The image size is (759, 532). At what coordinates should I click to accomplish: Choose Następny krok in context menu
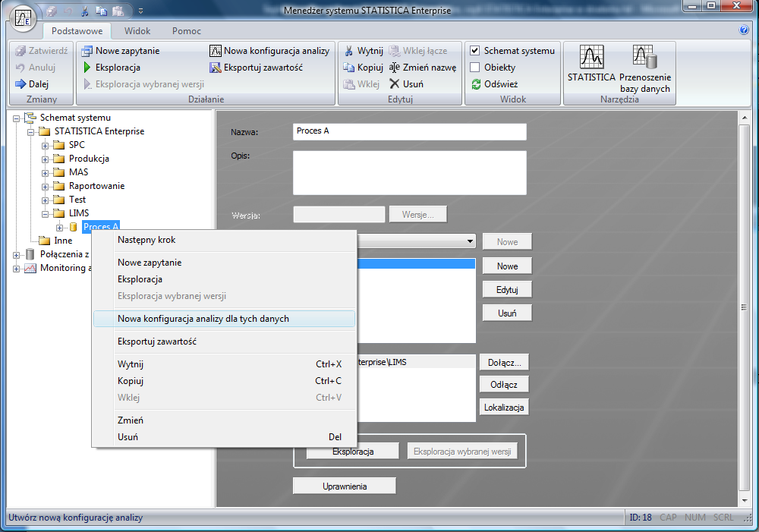pos(224,240)
